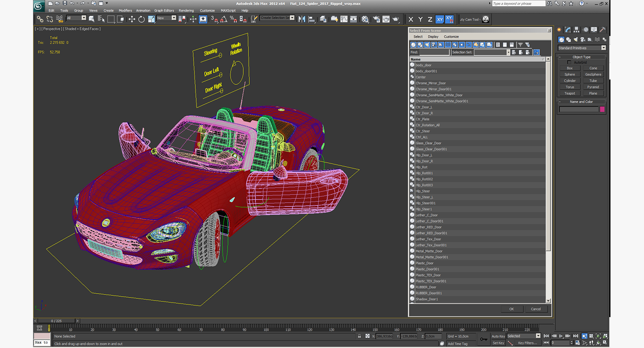644x348 pixels.
Task: Activate Bind to Space Warp tool
Action: tap(60, 19)
